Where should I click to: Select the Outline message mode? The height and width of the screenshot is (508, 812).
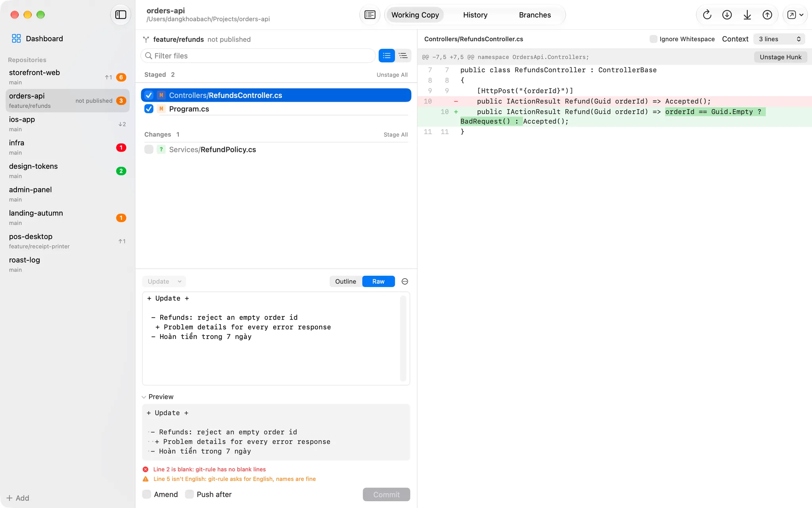pos(345,281)
